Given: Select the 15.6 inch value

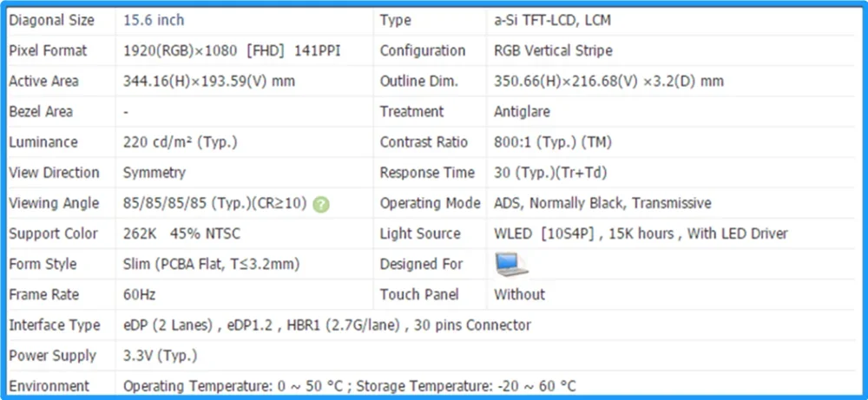Looking at the screenshot, I should click(x=154, y=20).
